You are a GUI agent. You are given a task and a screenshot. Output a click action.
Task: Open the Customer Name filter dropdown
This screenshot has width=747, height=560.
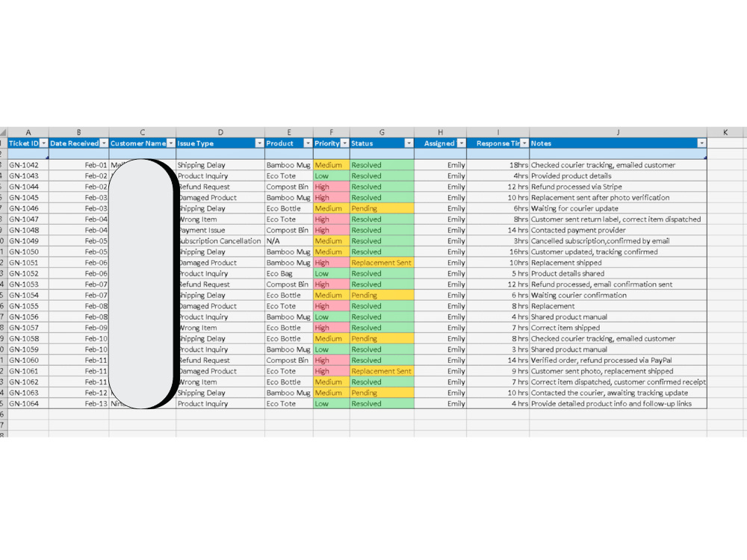point(171,143)
